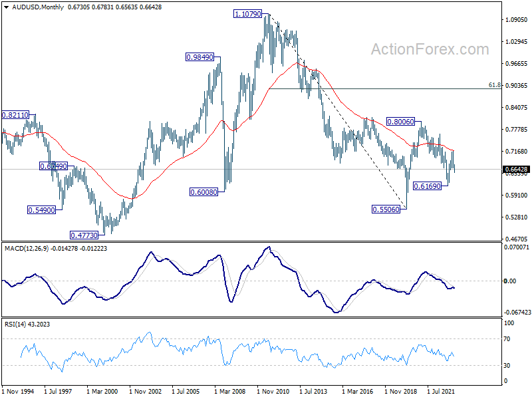This screenshot has width=532, height=399.
Task: Click the 0.60080 price label
Action: [x=203, y=192]
